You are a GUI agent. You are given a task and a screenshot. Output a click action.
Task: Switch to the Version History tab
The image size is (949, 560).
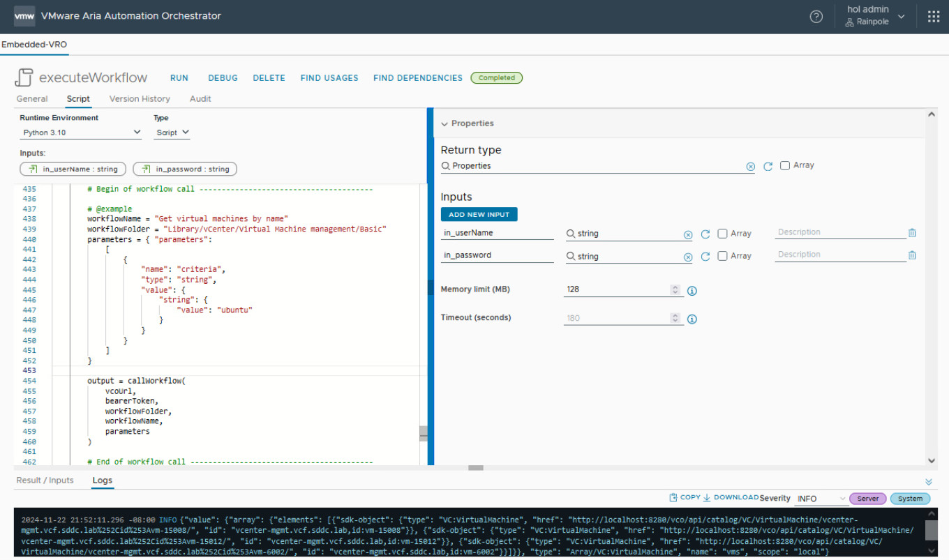coord(140,99)
